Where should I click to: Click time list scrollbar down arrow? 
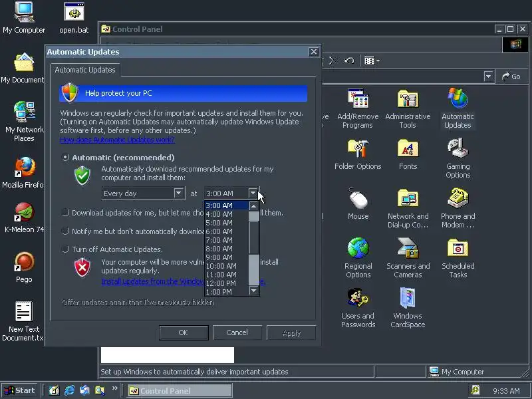pos(254,290)
